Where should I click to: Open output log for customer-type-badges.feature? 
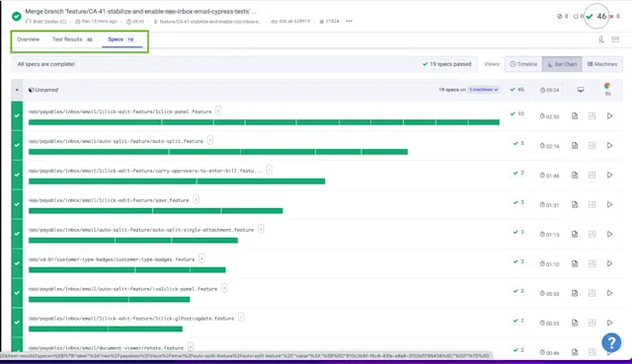(x=575, y=263)
